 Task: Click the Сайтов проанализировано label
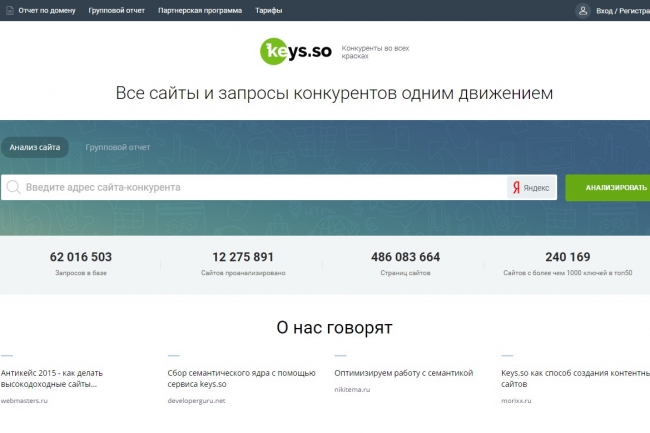click(243, 273)
